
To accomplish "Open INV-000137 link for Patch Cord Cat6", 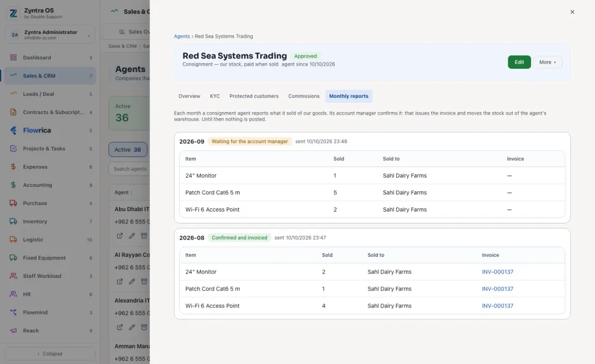I will click(x=498, y=288).
